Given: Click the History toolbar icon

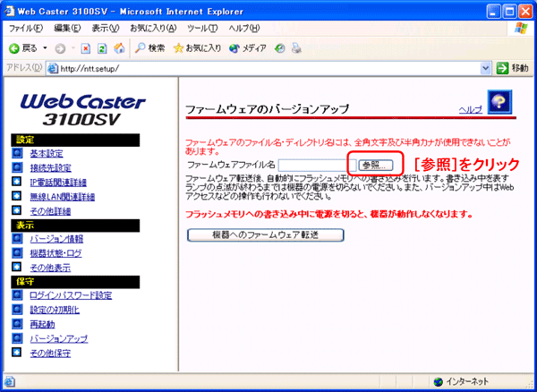Looking at the screenshot, I should point(279,49).
